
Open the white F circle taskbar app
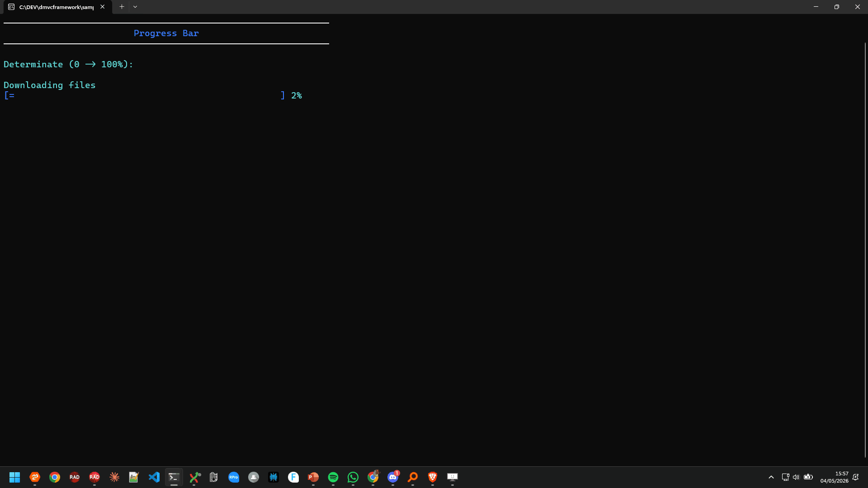pyautogui.click(x=293, y=477)
